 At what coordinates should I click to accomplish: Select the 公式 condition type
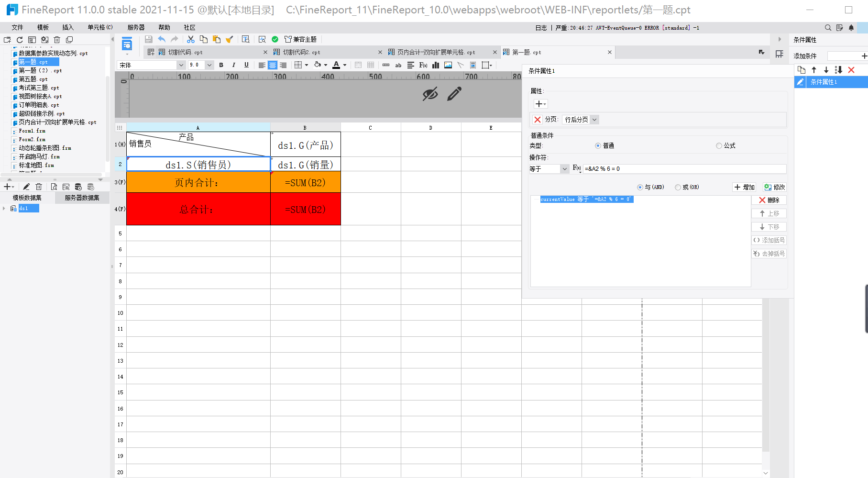pos(719,145)
